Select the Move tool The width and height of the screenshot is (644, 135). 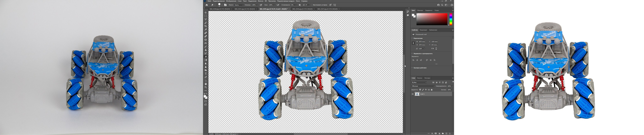tap(206, 13)
